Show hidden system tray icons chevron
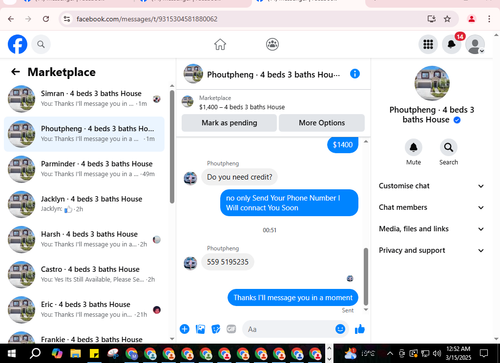 click(x=390, y=353)
